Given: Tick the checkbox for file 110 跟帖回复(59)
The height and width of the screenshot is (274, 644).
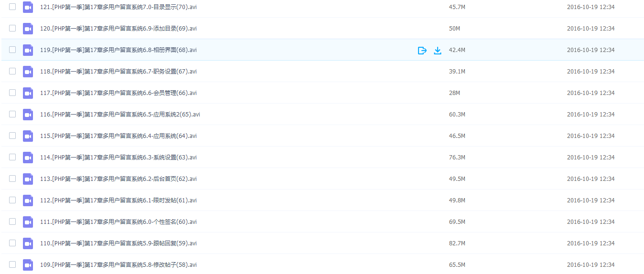Looking at the screenshot, I should (12, 243).
